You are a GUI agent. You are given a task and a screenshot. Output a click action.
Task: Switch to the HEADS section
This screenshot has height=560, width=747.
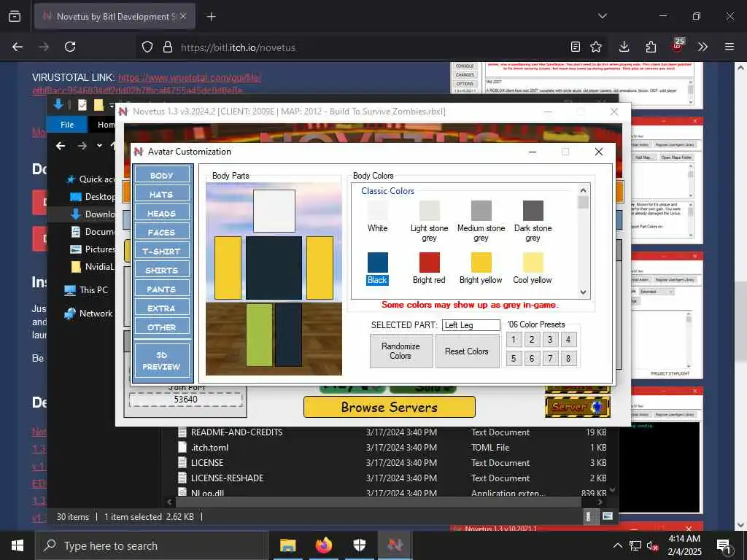pos(161,214)
